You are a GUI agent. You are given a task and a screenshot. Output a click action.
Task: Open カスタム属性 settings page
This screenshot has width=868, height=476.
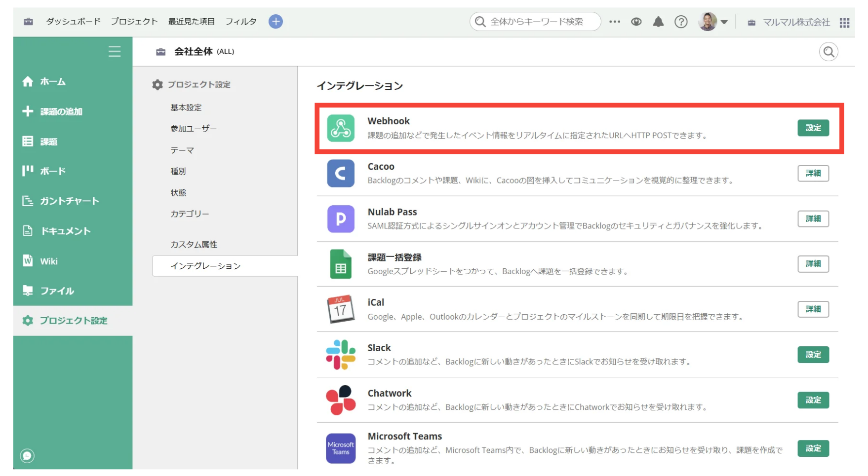[x=194, y=245]
